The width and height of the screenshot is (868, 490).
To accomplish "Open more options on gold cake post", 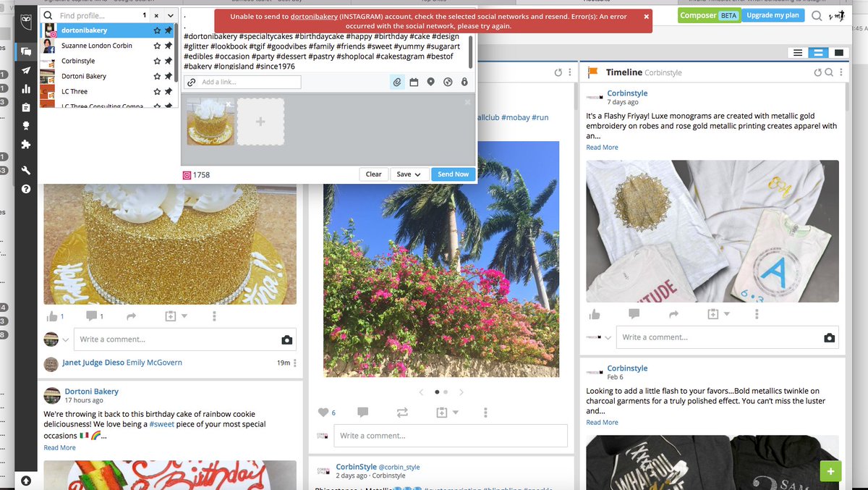I will pos(215,316).
